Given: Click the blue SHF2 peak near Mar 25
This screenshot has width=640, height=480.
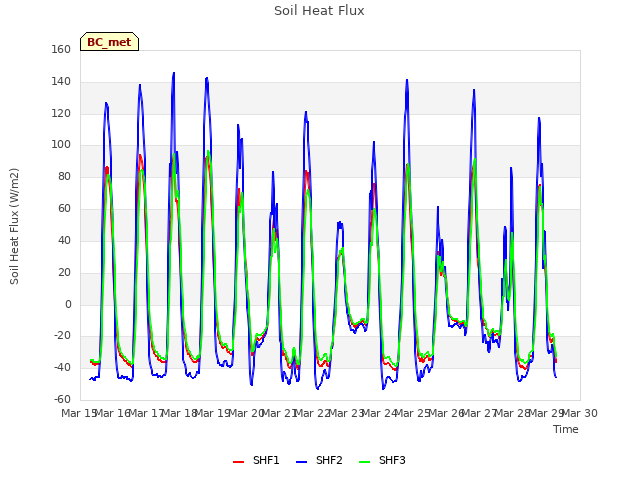Looking at the screenshot, I should tap(407, 80).
